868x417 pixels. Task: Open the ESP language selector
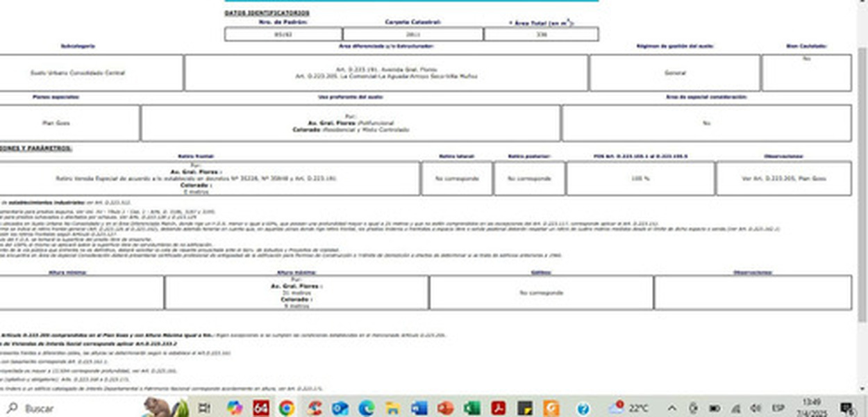(x=778, y=408)
